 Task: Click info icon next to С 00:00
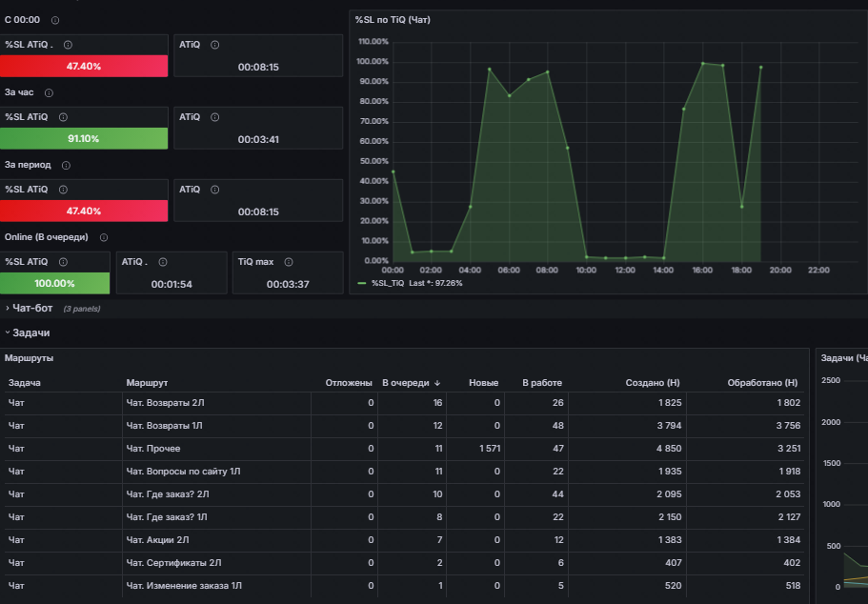(x=55, y=21)
